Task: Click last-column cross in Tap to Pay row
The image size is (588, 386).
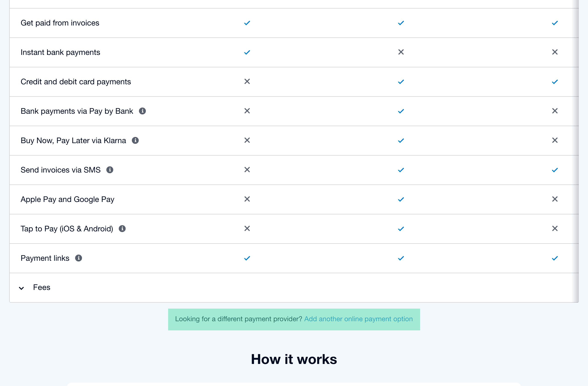Action: click(x=555, y=229)
